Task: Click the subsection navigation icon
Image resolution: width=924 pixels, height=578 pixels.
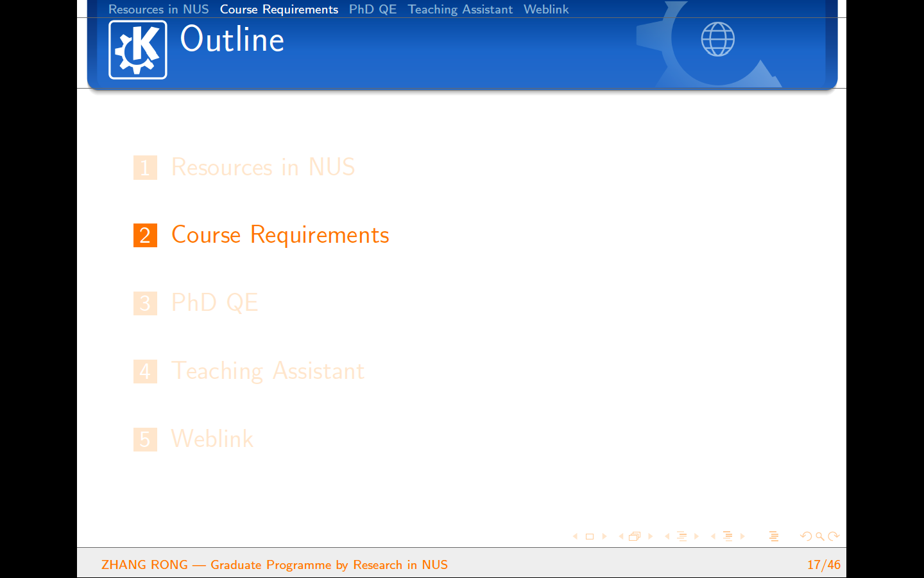Action: [x=681, y=536]
